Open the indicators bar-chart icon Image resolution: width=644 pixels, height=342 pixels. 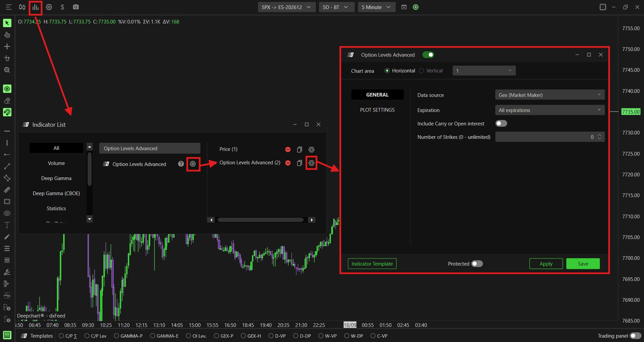click(36, 7)
